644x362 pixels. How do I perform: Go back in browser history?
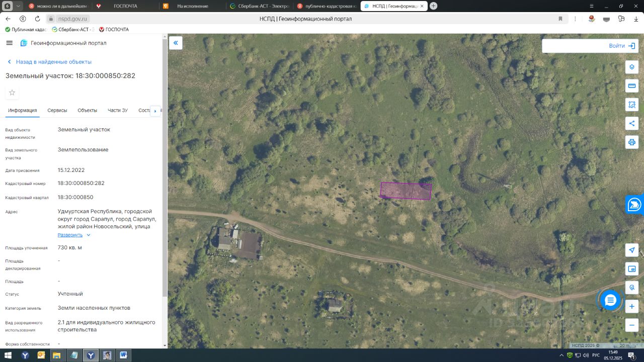[x=8, y=19]
